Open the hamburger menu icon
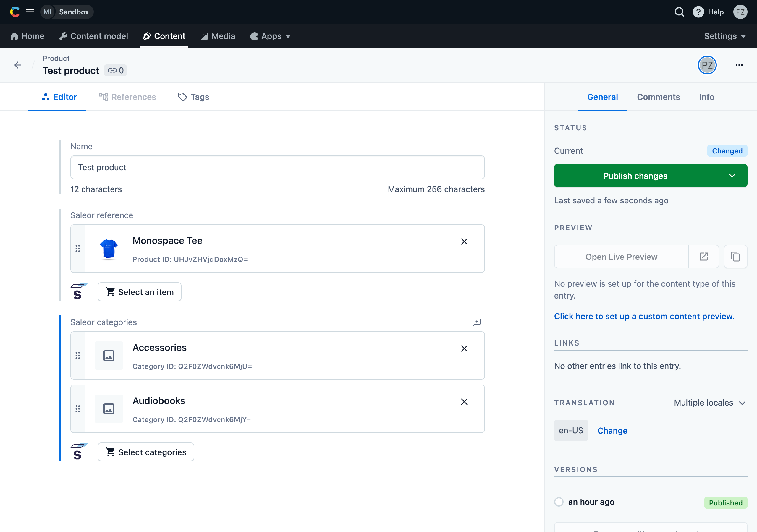Screen dimensions: 757x532 (30, 12)
